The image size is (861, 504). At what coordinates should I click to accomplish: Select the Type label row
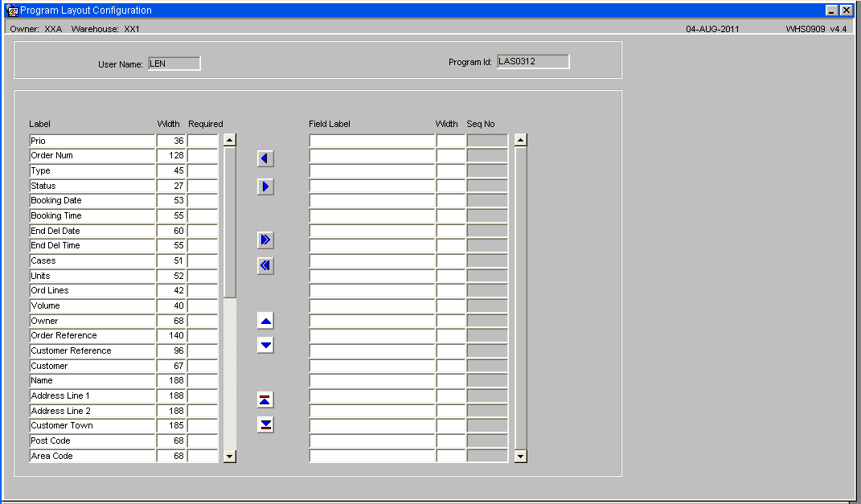click(92, 170)
